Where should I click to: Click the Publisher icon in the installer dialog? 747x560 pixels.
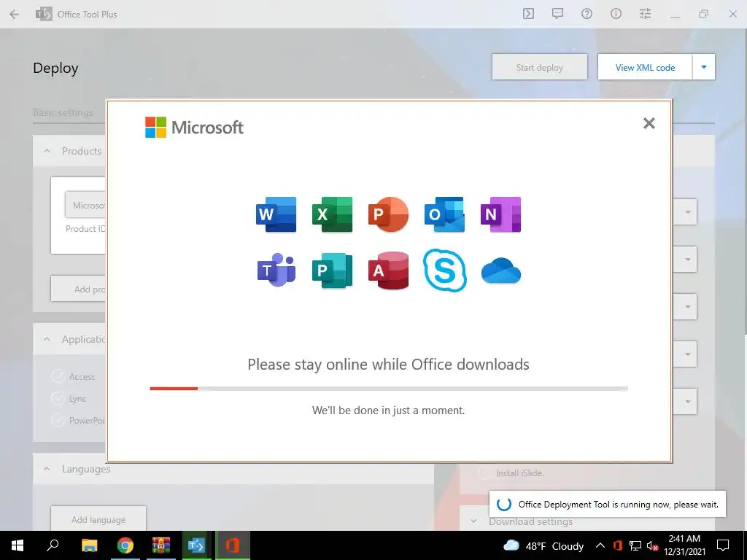(332, 271)
